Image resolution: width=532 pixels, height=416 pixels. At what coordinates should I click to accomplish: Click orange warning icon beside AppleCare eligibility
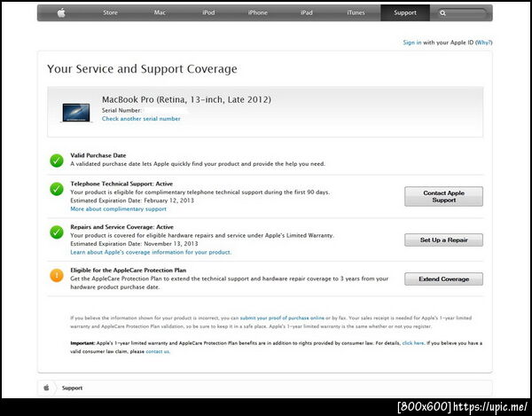[x=57, y=275]
